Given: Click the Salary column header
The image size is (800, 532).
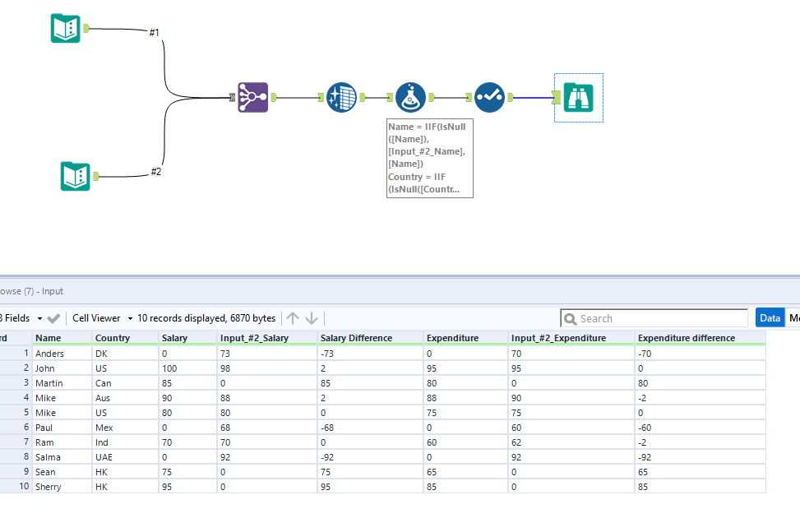Looking at the screenshot, I should point(187,338).
